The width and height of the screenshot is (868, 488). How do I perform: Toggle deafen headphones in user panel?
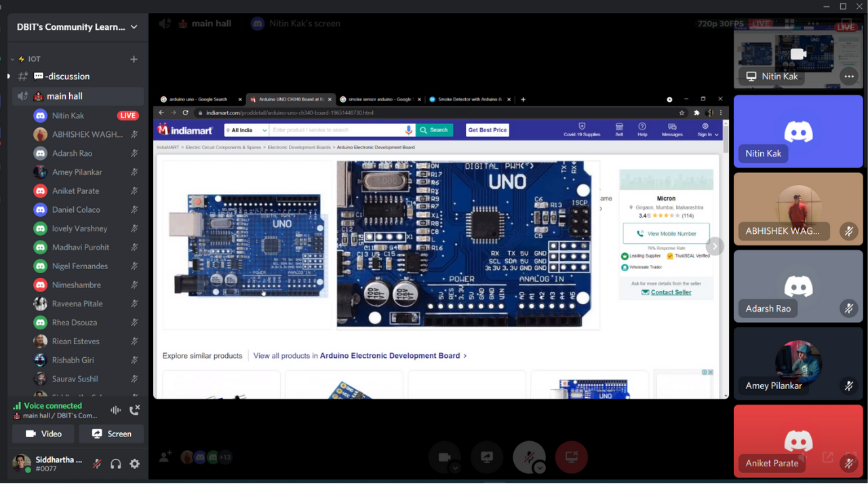[116, 464]
